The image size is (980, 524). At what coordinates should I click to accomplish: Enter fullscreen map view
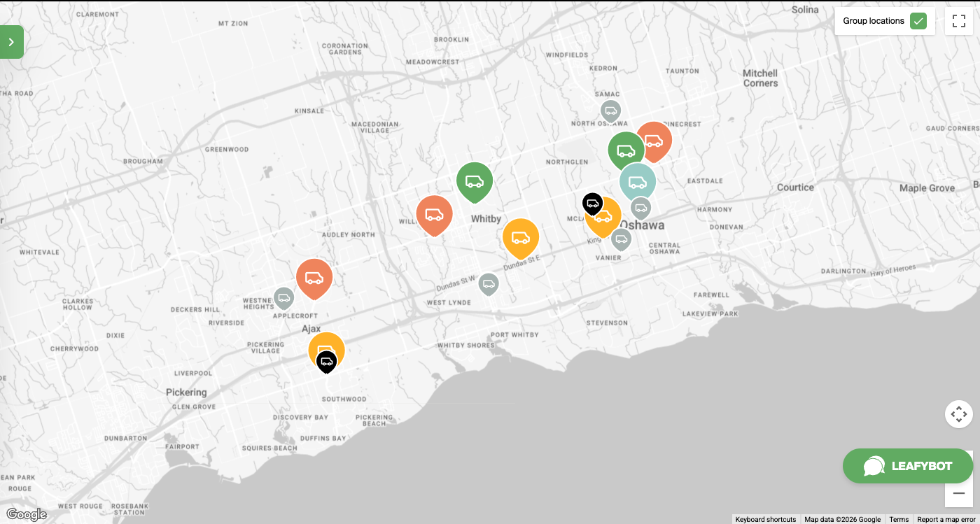(958, 21)
